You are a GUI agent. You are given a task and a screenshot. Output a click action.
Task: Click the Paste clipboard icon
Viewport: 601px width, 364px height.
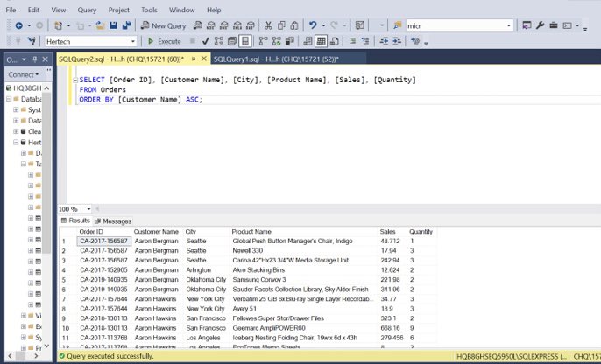[x=294, y=25]
